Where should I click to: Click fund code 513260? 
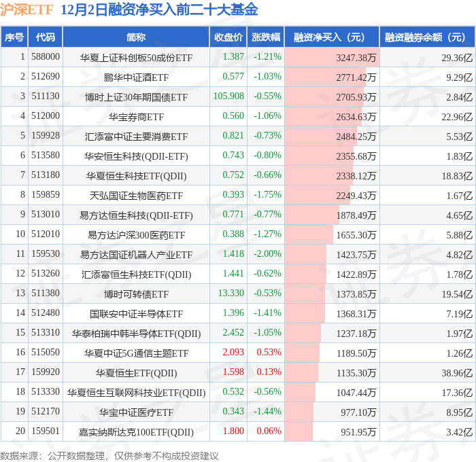[46, 274]
